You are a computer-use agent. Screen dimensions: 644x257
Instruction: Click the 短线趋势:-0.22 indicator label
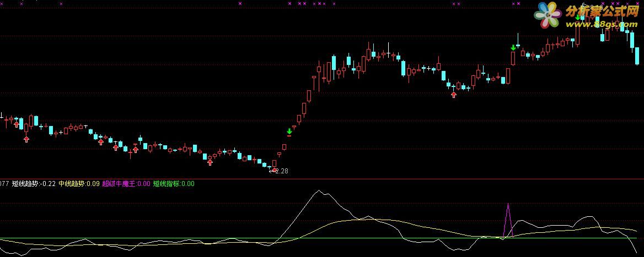click(x=34, y=184)
